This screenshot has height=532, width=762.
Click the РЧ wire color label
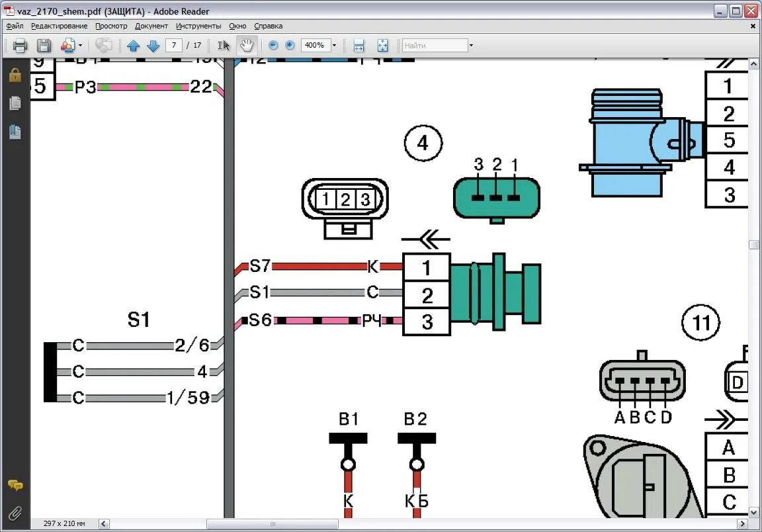372,320
